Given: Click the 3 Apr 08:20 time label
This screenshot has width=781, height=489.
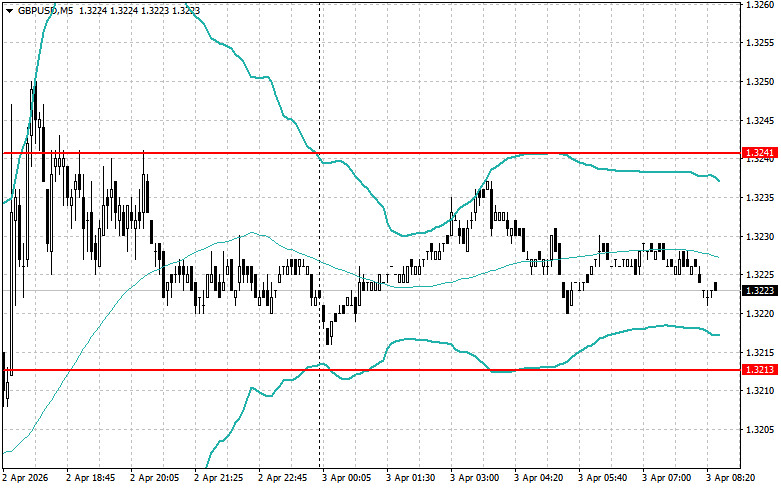Looking at the screenshot, I should 731,478.
